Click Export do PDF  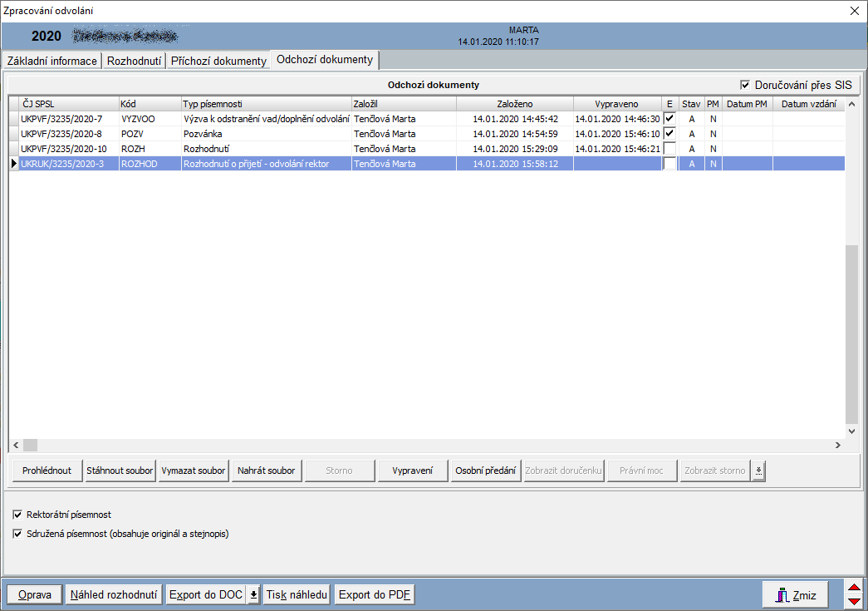[x=375, y=595]
